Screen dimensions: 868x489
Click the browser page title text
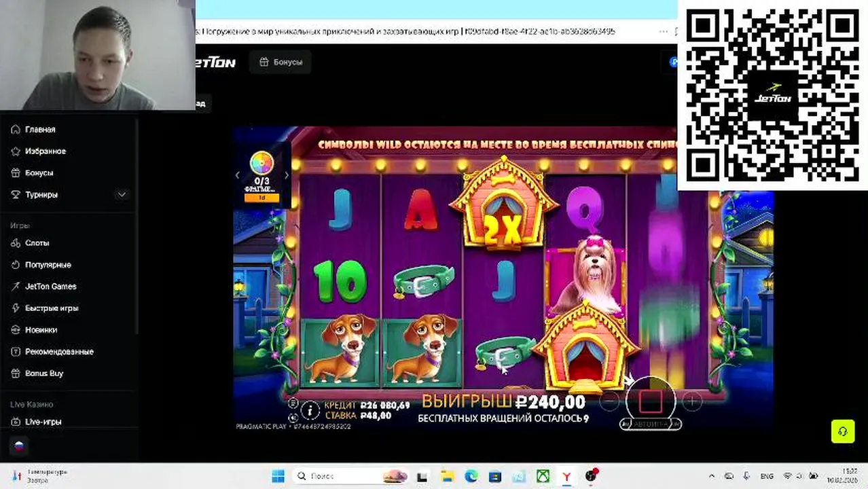(x=405, y=31)
